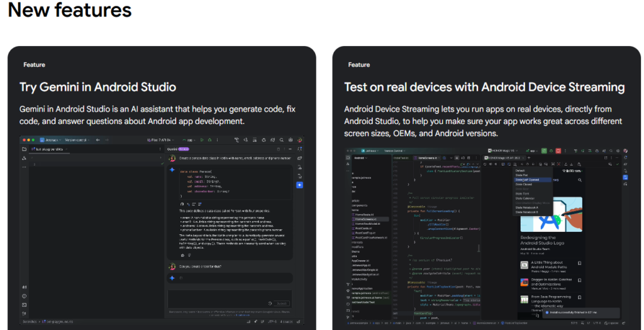Open the three-dots More tool windows icon in Gemini screenshot
Screen dimensions: 644x330
tap(25, 167)
